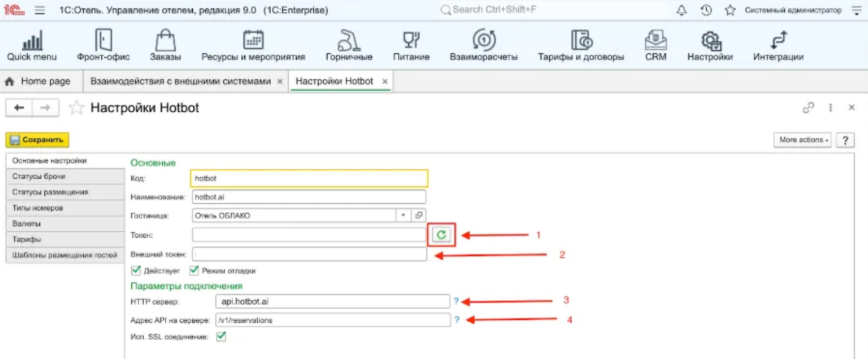
Task: Click the Search Ctrl+Shift+F box
Action: pyautogui.click(x=553, y=10)
